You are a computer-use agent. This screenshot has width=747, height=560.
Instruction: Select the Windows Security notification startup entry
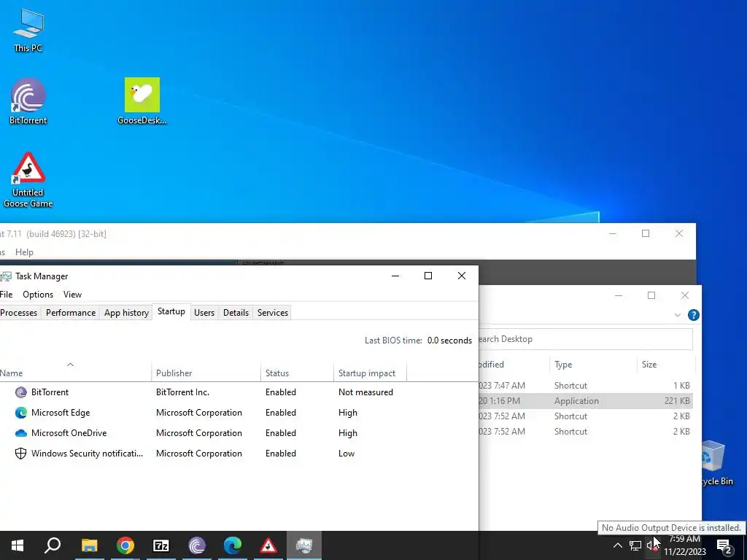point(88,454)
